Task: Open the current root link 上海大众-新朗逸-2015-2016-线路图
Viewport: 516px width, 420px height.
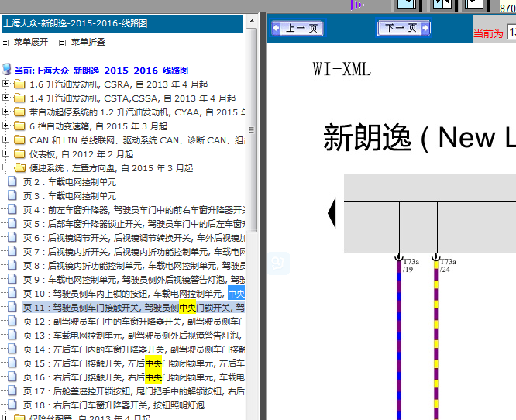Action: [x=101, y=71]
